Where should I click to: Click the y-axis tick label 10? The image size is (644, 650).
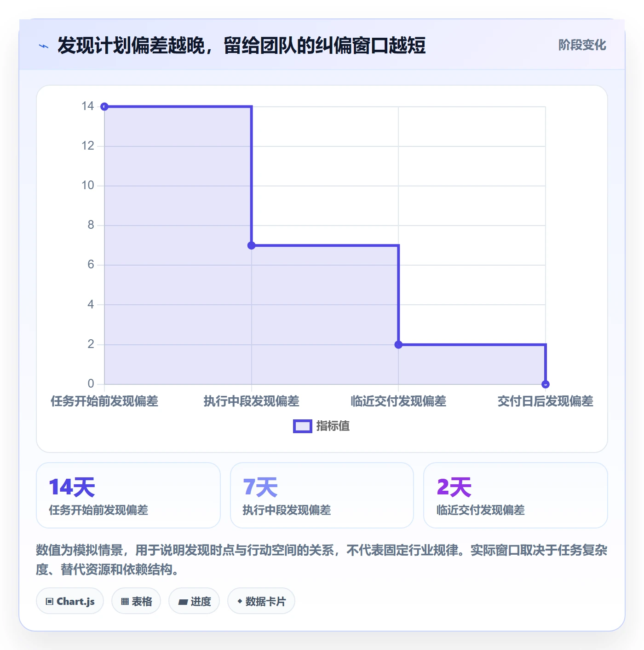coord(88,186)
